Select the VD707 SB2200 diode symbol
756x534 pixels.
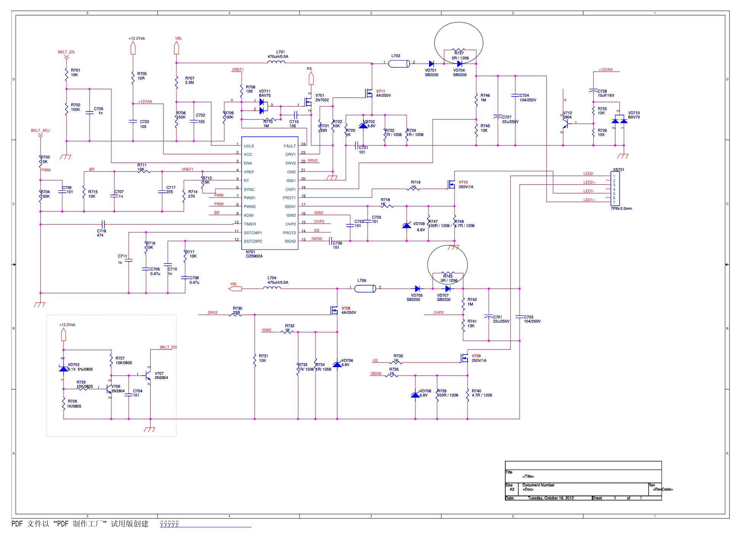[448, 289]
